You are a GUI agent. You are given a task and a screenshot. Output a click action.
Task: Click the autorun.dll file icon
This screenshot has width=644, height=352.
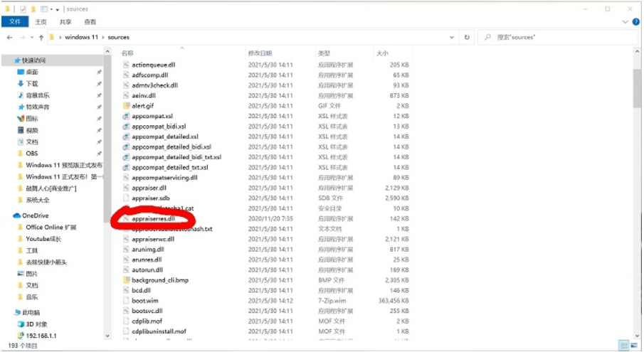pyautogui.click(x=126, y=270)
